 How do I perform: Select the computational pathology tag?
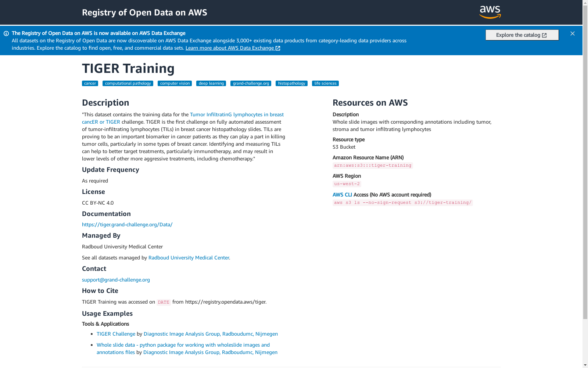coord(128,84)
